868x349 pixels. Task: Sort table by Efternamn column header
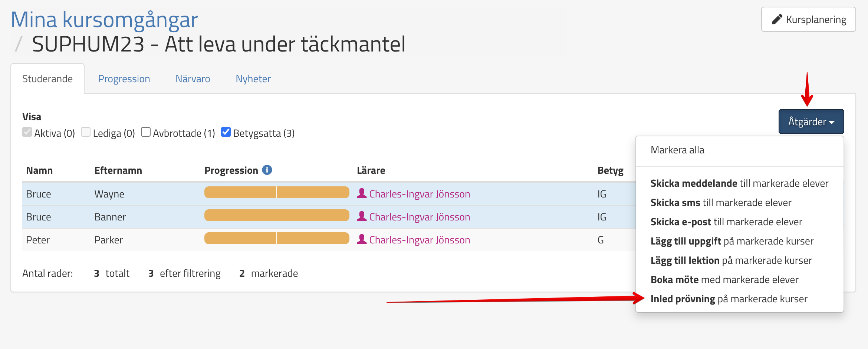pyautogui.click(x=118, y=170)
